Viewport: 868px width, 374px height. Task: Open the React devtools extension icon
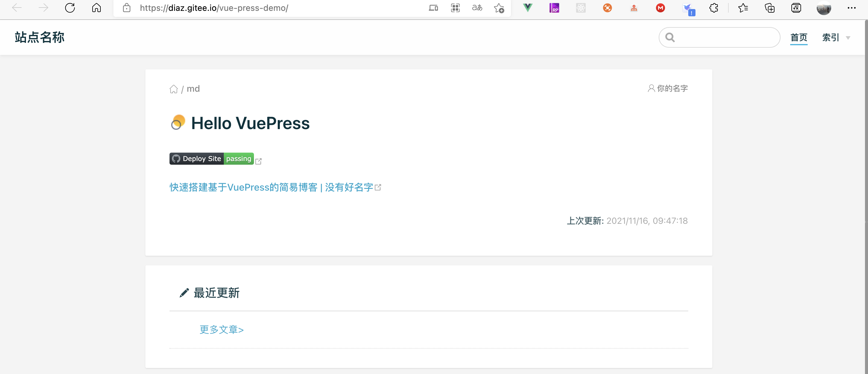581,8
